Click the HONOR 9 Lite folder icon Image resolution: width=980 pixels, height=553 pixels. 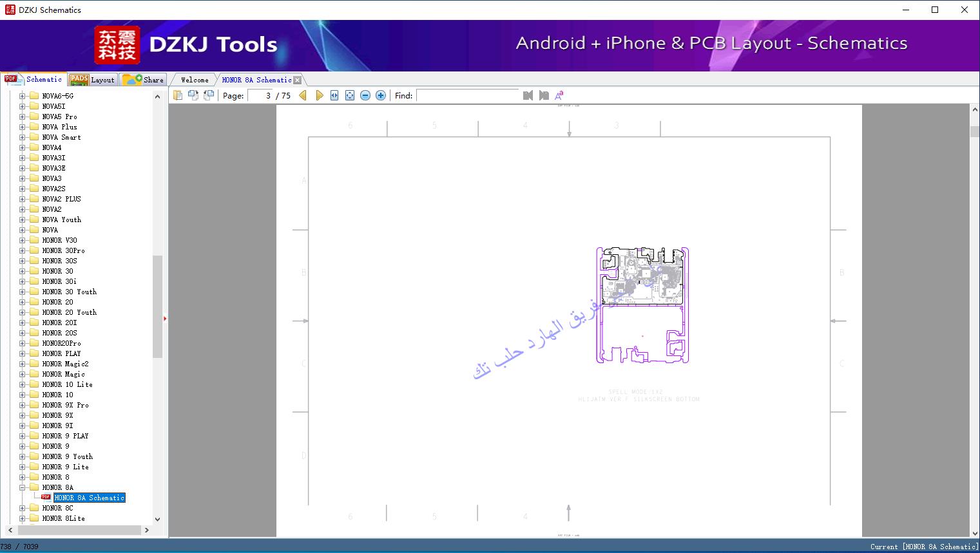[34, 467]
